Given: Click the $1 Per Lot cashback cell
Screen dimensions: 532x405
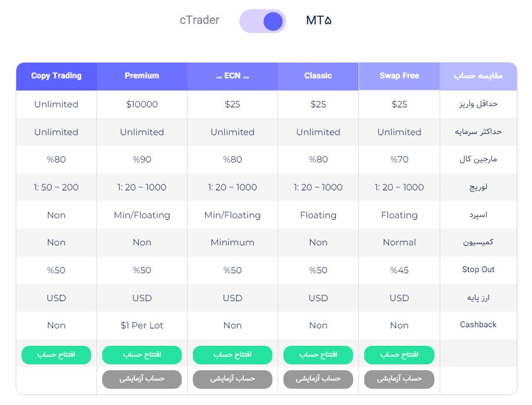Looking at the screenshot, I should (142, 326).
